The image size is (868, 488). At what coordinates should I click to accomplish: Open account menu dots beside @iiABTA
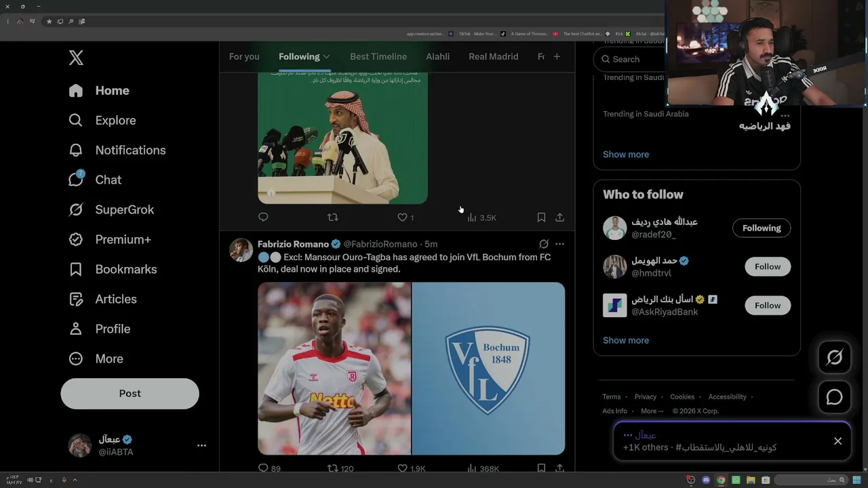pos(201,445)
